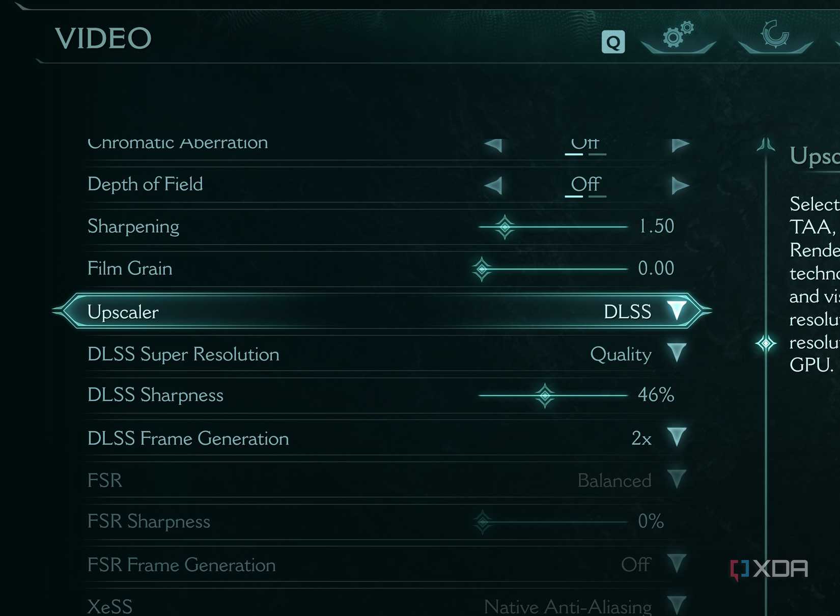Expand the FSR Balanced dropdown
Screen dimensions: 840x616
click(x=677, y=480)
